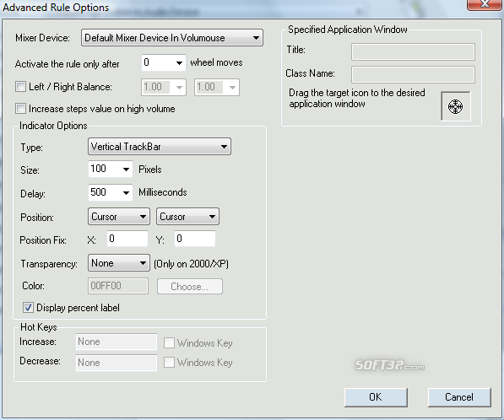This screenshot has width=504, height=420.
Task: Click "Drag the target icon" instruction text
Action: point(357,99)
